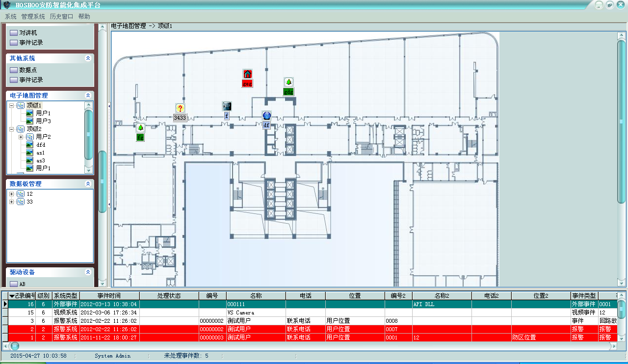The height and width of the screenshot is (364, 628).
Task: Click the event table horizontal scrollbar thumb
Action: [x=15, y=346]
